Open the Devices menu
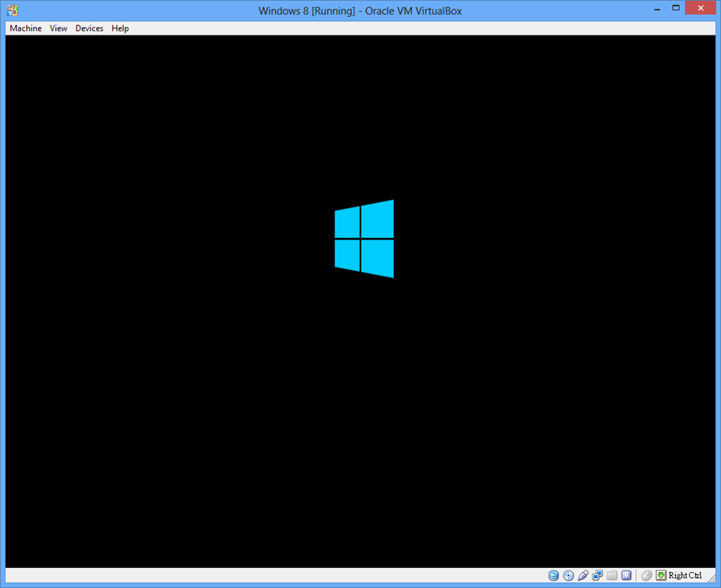The height and width of the screenshot is (588, 721). tap(90, 28)
